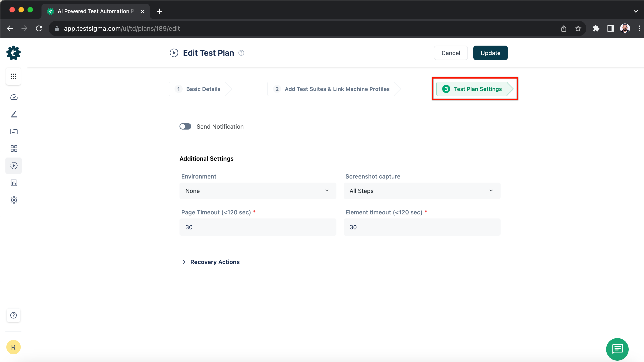Viewport: 644px width, 362px height.
Task: Open Settings gear icon in sidebar
Action: pyautogui.click(x=14, y=200)
